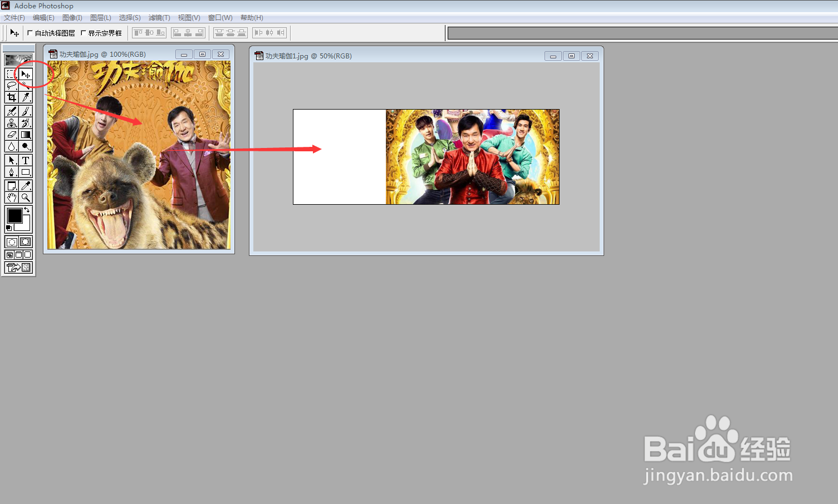Open the 帮助(H) menu
Image resolution: width=838 pixels, height=504 pixels.
pyautogui.click(x=252, y=18)
